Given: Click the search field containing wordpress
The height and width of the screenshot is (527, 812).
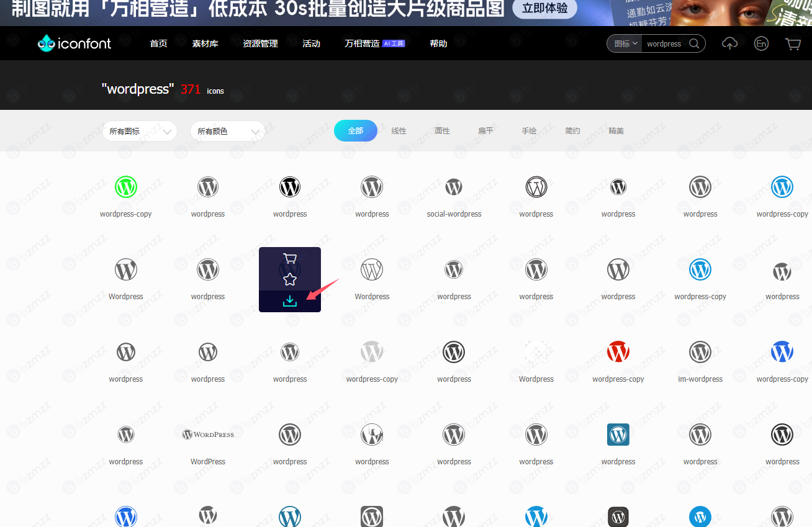Looking at the screenshot, I should tap(664, 43).
